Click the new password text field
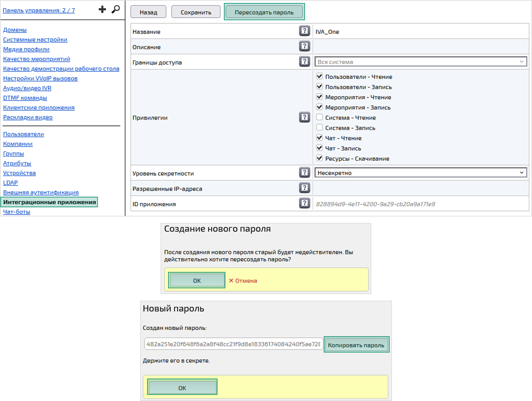 coord(233,344)
